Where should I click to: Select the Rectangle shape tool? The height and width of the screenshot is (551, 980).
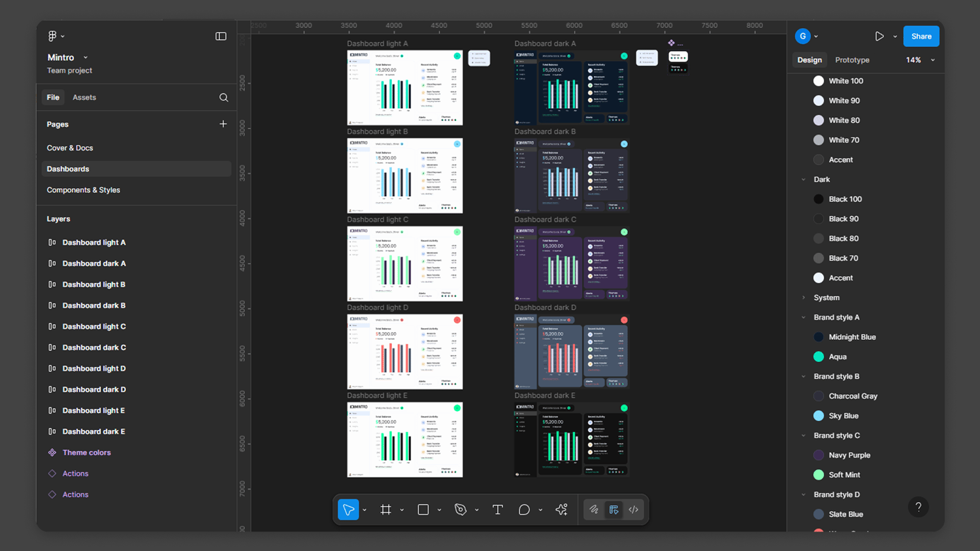click(x=423, y=510)
